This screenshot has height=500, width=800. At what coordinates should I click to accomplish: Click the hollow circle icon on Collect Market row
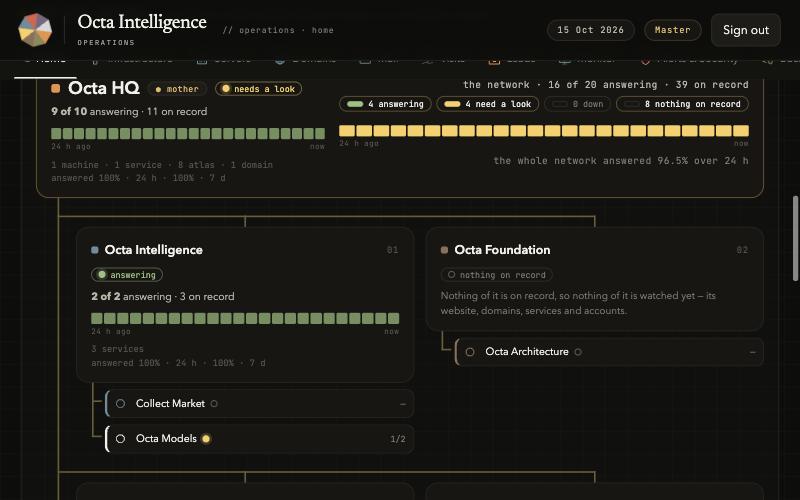120,404
